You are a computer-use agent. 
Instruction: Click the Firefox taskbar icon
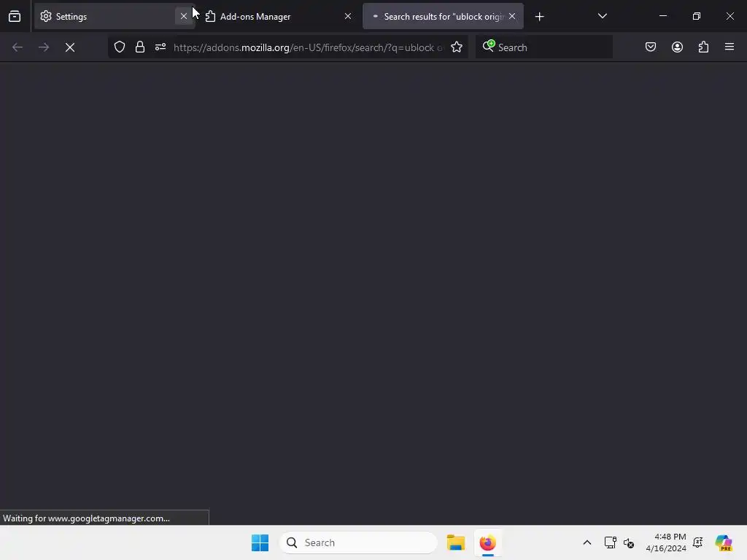point(488,542)
